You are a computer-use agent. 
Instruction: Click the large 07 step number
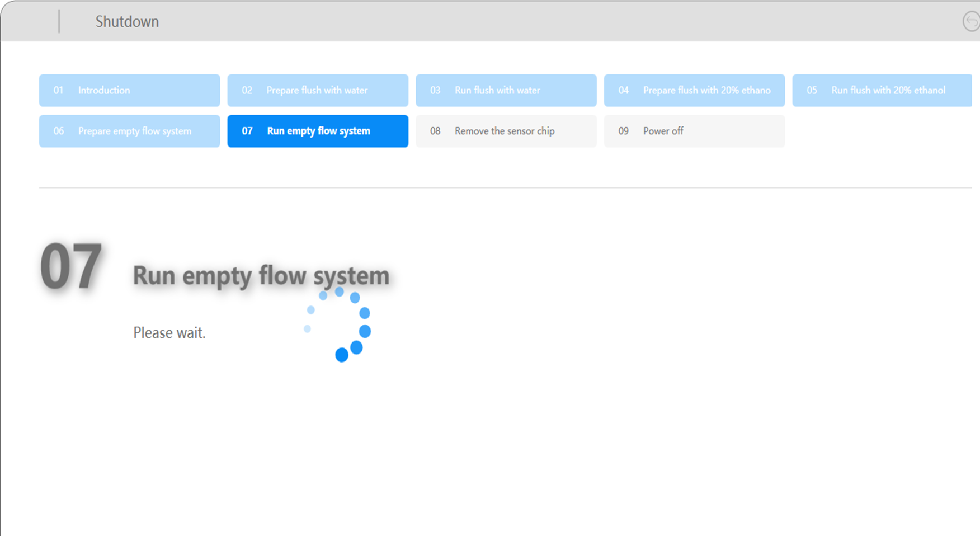tap(71, 267)
